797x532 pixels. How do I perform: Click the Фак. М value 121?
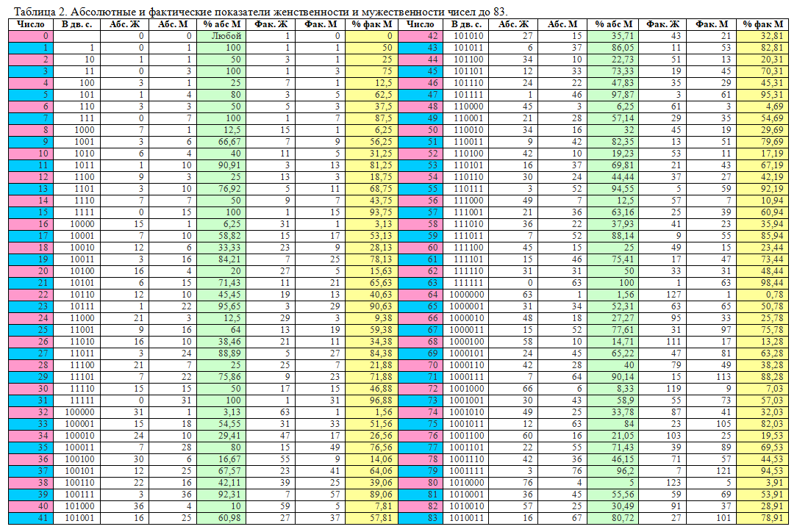click(x=723, y=471)
